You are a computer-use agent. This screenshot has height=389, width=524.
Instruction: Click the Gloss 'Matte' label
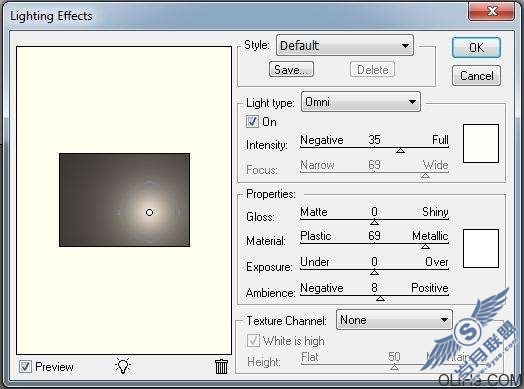313,212
